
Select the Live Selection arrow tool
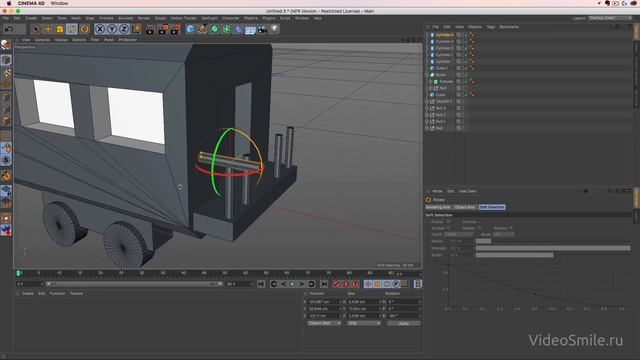[36, 29]
